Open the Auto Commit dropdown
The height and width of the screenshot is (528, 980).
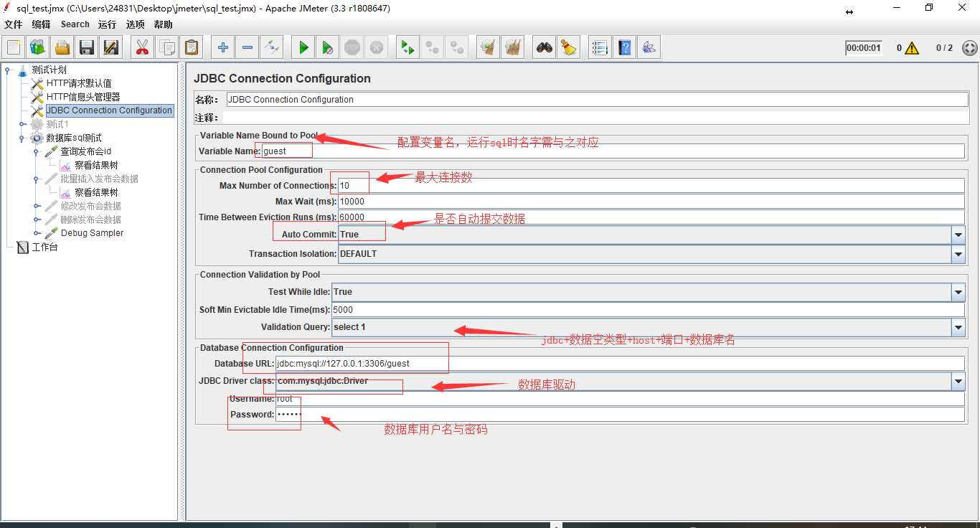click(x=958, y=235)
